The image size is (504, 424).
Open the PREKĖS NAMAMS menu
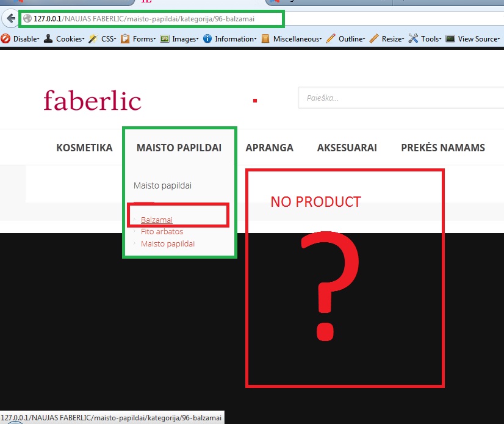(443, 148)
